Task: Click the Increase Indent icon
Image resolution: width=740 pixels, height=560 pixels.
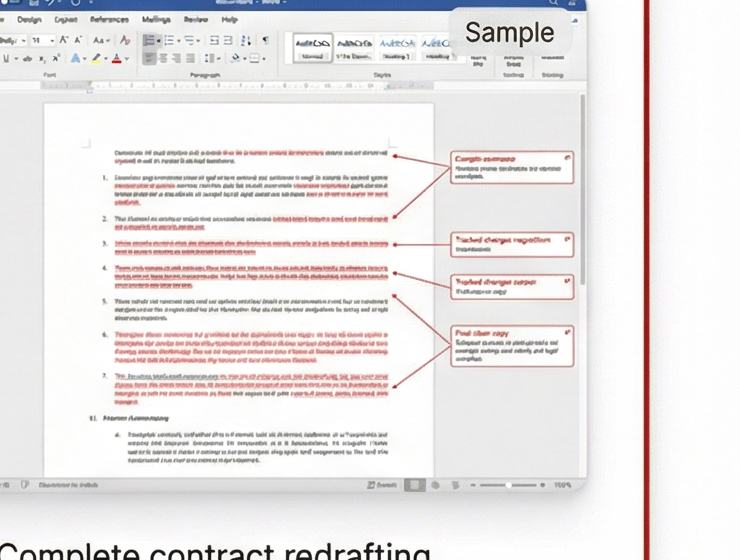Action: pos(227,41)
